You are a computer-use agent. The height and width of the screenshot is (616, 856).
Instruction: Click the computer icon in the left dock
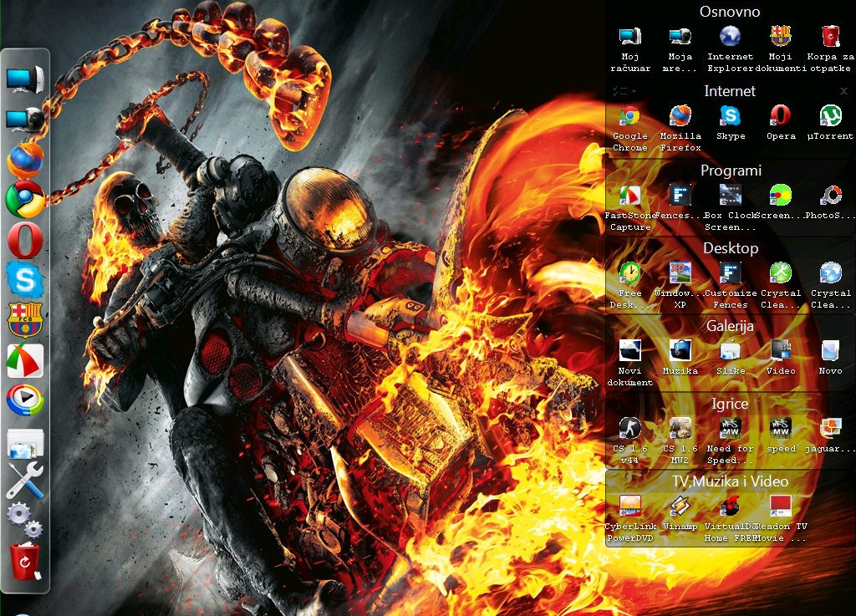(x=25, y=79)
